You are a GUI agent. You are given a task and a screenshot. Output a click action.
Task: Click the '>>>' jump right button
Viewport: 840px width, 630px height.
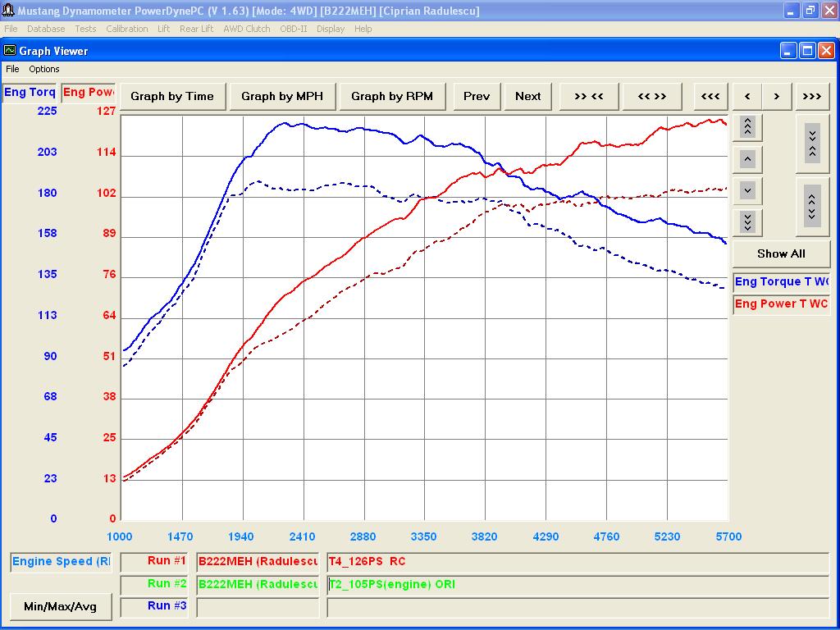(x=812, y=97)
